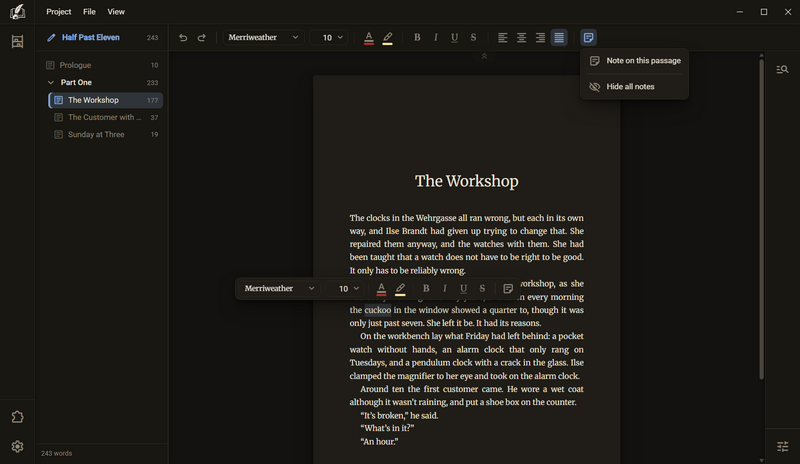The image size is (800, 464).
Task: Click the line "An hour."
Action: pos(379,442)
